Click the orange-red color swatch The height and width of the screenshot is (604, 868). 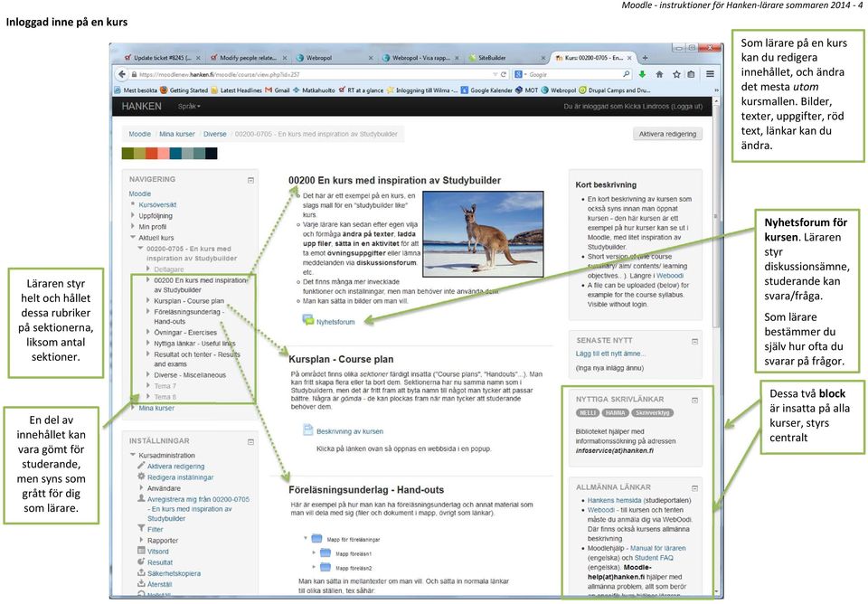[152, 154]
